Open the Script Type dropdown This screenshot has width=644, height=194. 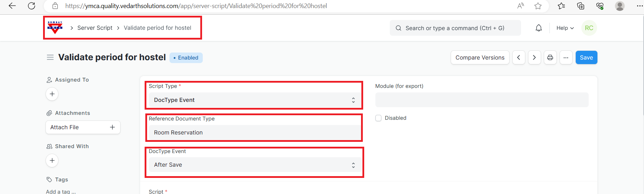click(x=254, y=100)
